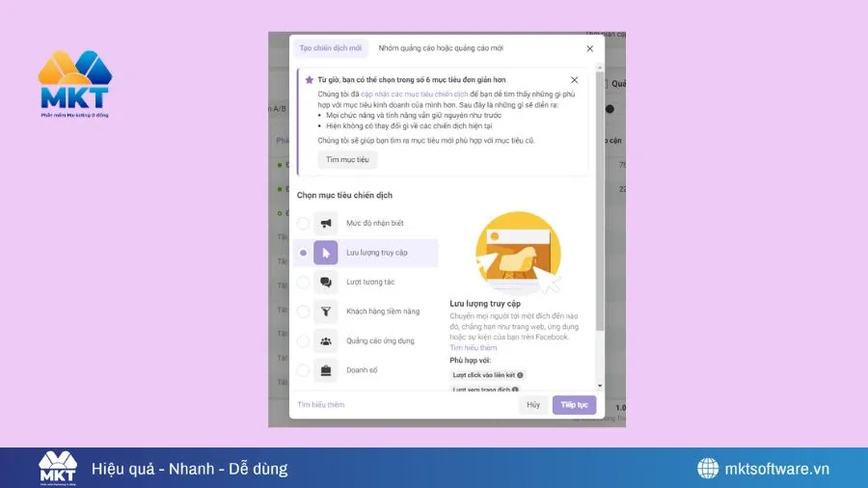Switch to the Tạo chiến dịch mới tab

331,48
